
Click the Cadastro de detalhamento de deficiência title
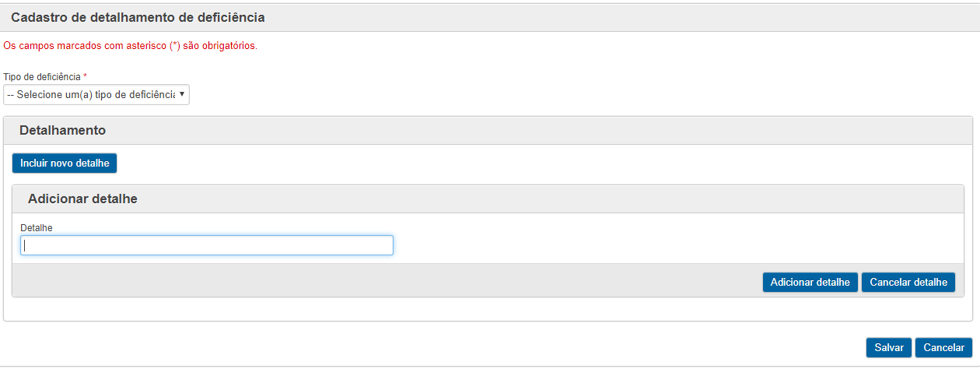point(138,17)
